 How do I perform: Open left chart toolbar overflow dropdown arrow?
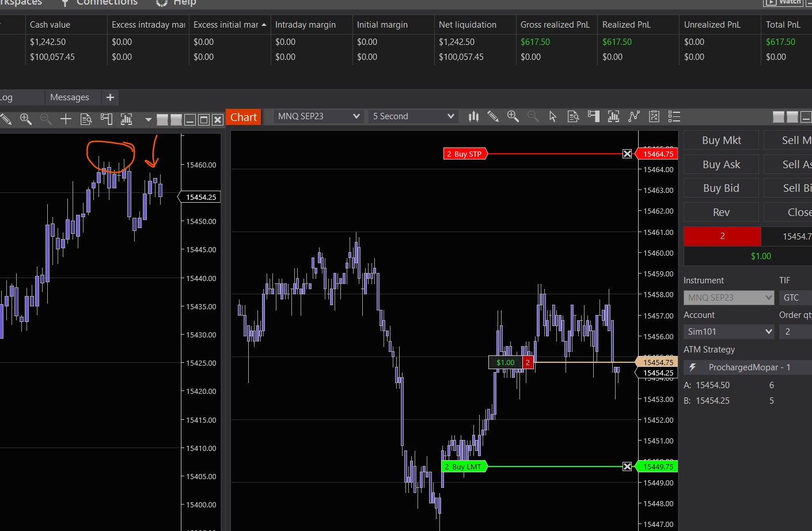coord(148,120)
